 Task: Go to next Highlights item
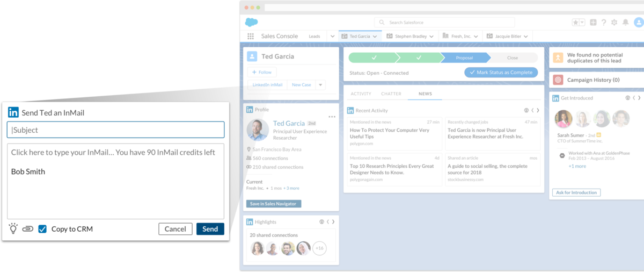tap(333, 221)
